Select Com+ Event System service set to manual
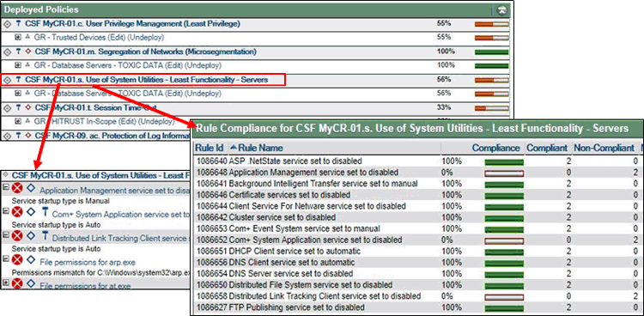This screenshot has height=316, width=644. coord(417,228)
